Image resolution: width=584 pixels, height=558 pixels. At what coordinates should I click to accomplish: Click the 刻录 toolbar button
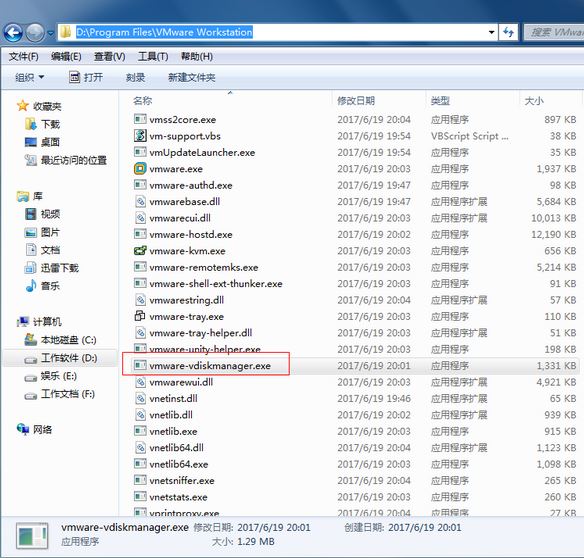tap(135, 77)
